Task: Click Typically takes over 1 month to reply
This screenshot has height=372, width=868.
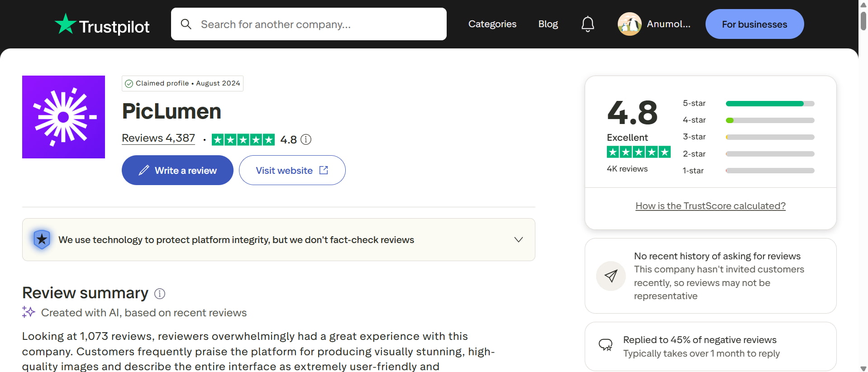Action: click(701, 353)
